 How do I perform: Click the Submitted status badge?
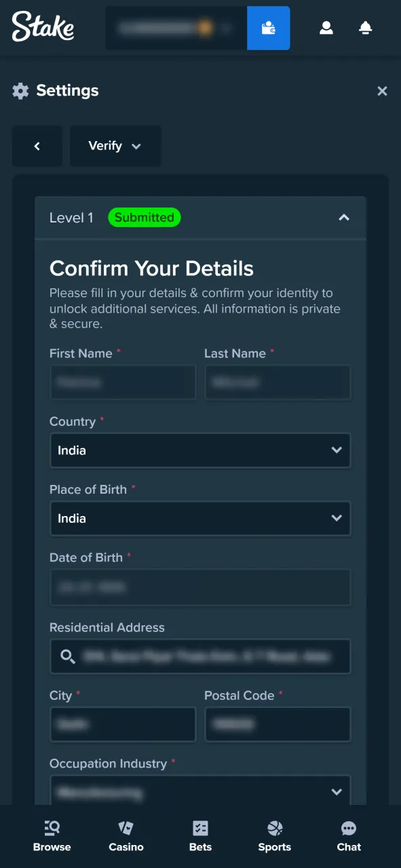(x=144, y=218)
